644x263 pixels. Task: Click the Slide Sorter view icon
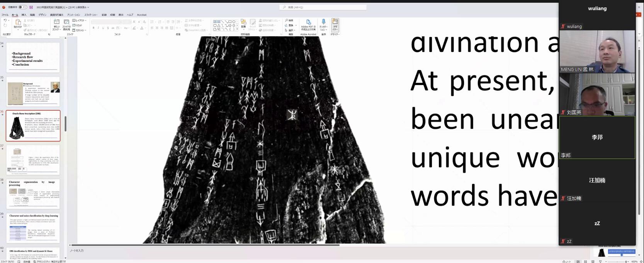tap(585, 261)
